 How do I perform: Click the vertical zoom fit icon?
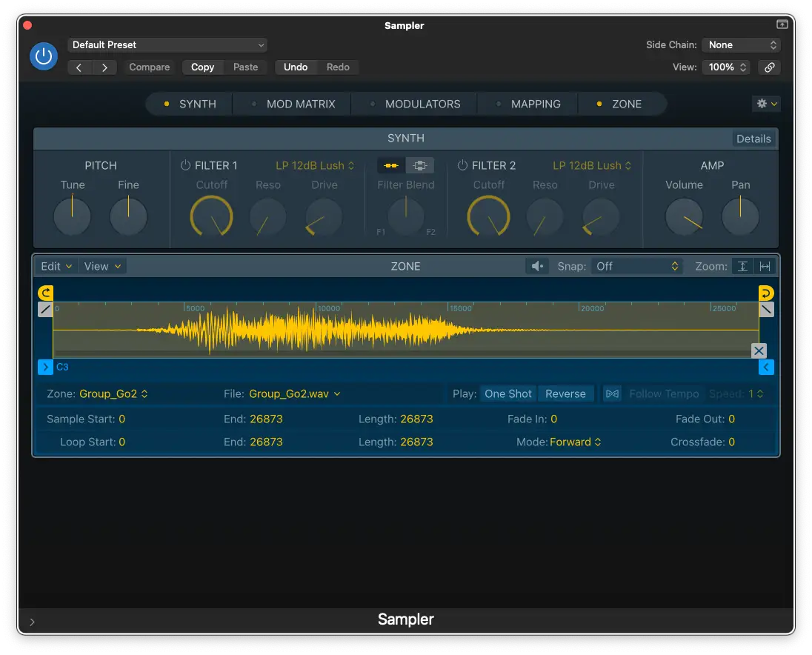(742, 266)
